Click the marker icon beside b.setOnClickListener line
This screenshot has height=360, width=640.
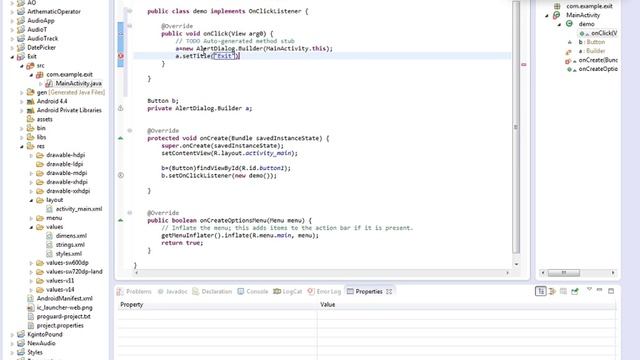[x=120, y=175]
